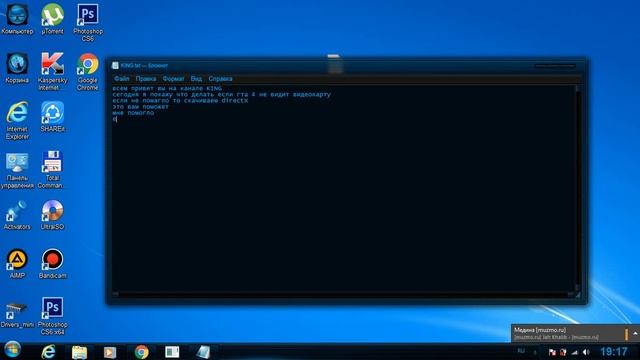
Task: Launch Internet Explorer from the taskbar
Action: 48,351
